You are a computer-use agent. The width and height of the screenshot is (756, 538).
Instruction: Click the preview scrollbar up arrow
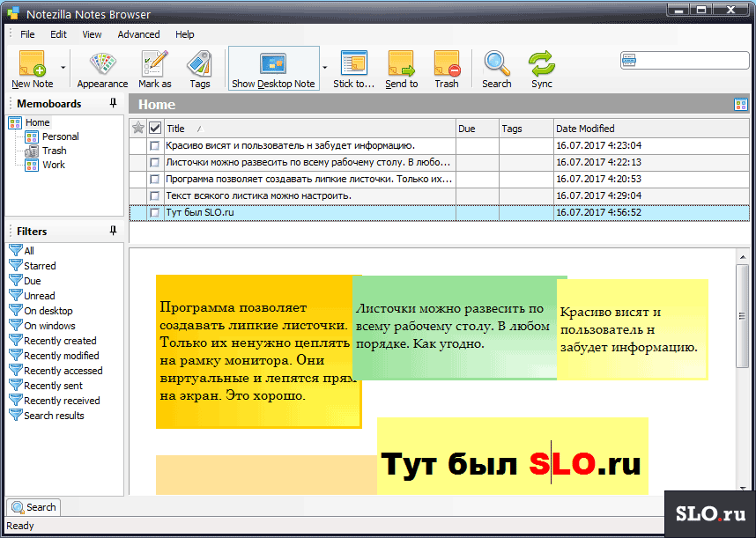743,257
